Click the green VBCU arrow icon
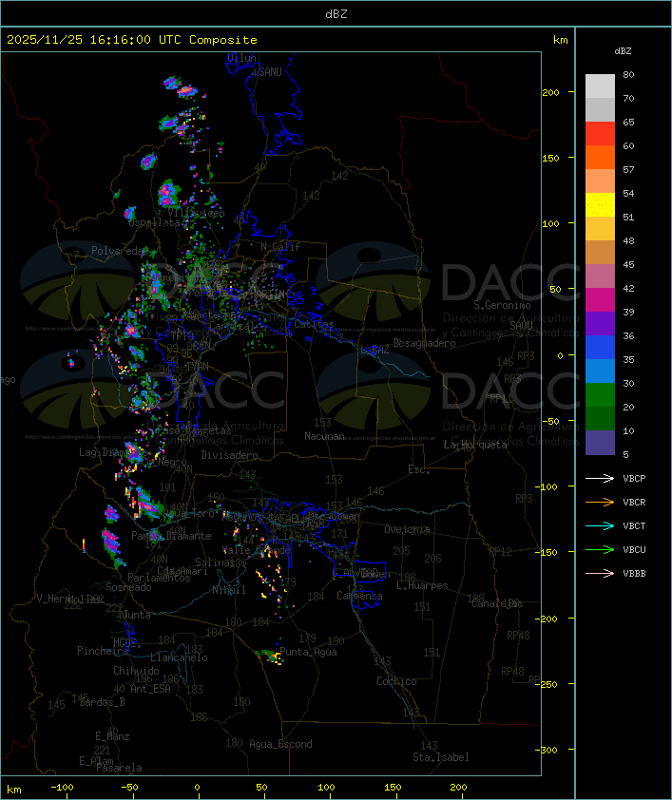This screenshot has width=672, height=800. pos(600,549)
